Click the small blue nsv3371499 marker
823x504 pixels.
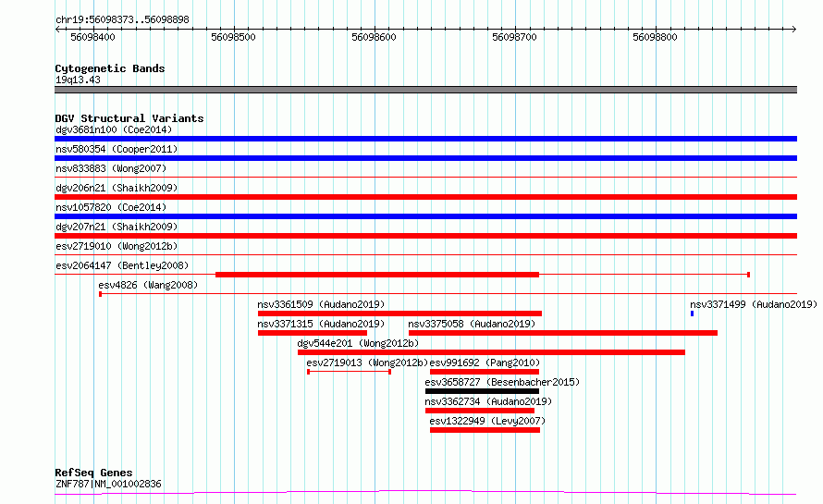point(692,313)
